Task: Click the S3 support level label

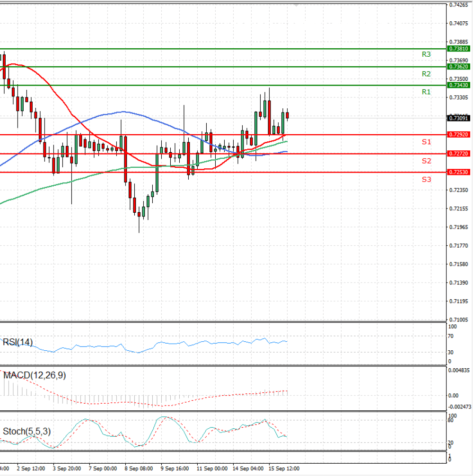Action: click(426, 180)
